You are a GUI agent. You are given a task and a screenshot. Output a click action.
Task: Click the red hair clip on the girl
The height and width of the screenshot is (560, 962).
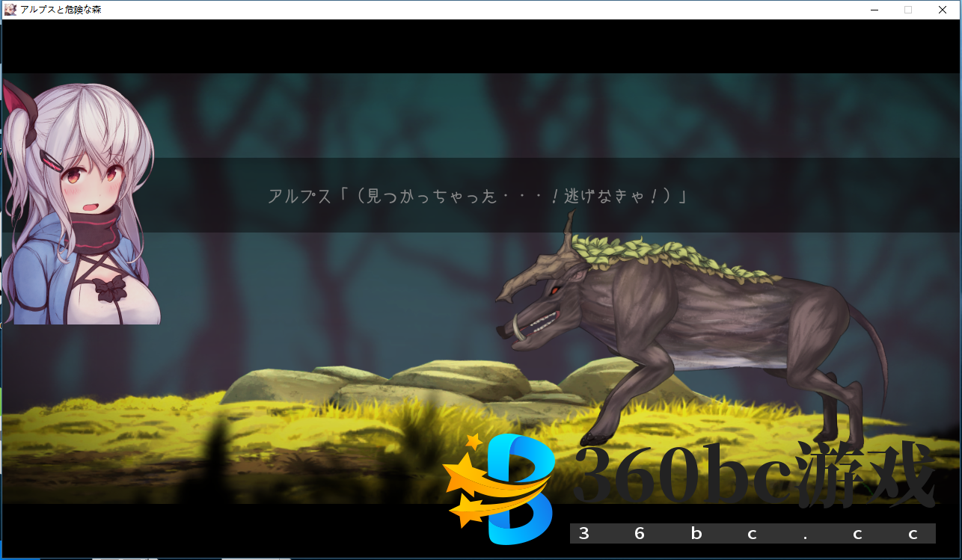(x=52, y=159)
